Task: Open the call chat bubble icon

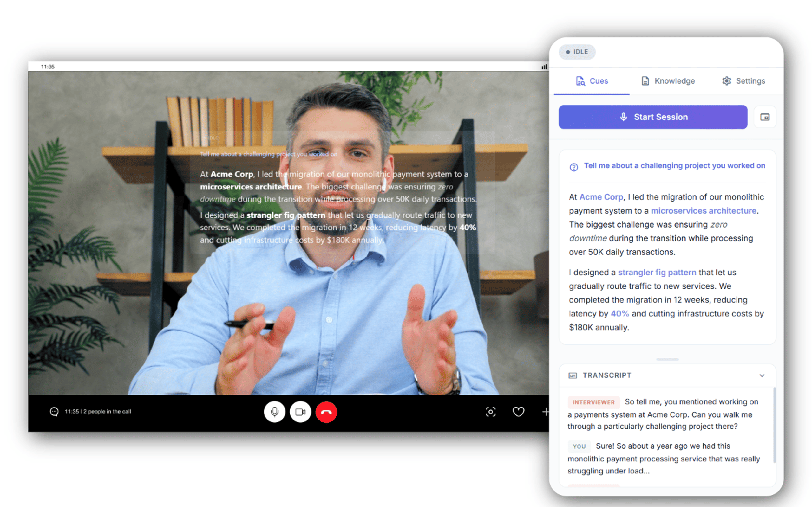Action: coord(54,411)
